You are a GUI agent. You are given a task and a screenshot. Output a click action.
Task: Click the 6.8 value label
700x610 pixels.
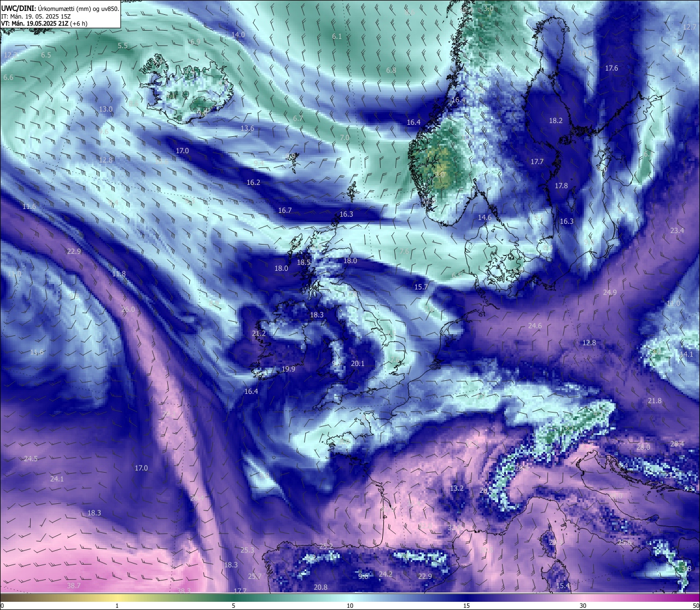point(391,70)
